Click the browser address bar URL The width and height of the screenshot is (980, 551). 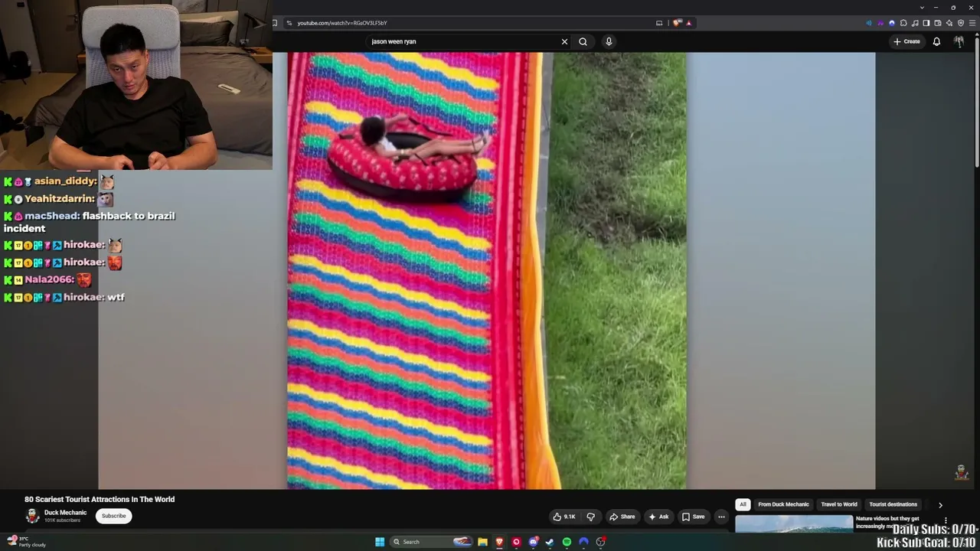(341, 23)
